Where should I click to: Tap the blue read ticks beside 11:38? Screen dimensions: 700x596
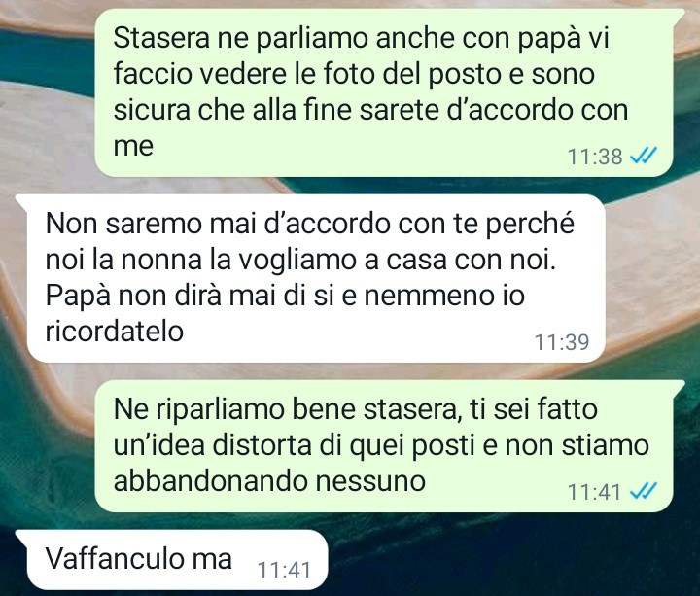[643, 157]
